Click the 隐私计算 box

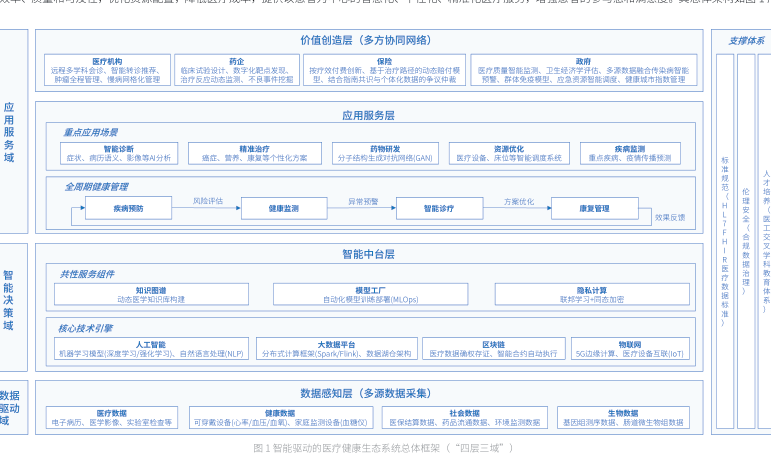point(592,294)
